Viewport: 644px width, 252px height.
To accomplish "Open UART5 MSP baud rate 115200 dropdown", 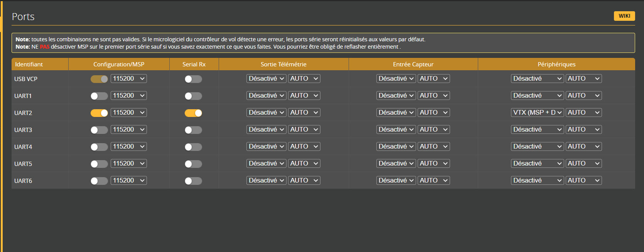I will [129, 163].
